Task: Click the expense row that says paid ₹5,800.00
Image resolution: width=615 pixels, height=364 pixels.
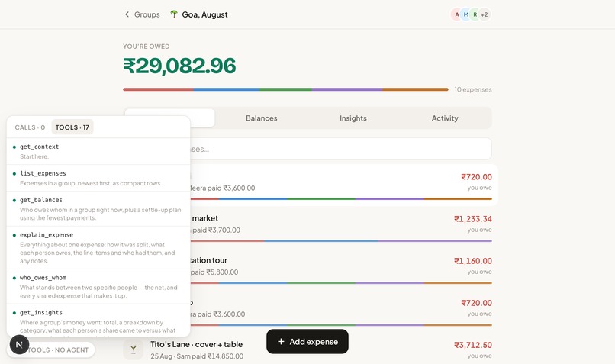Action: (x=307, y=268)
